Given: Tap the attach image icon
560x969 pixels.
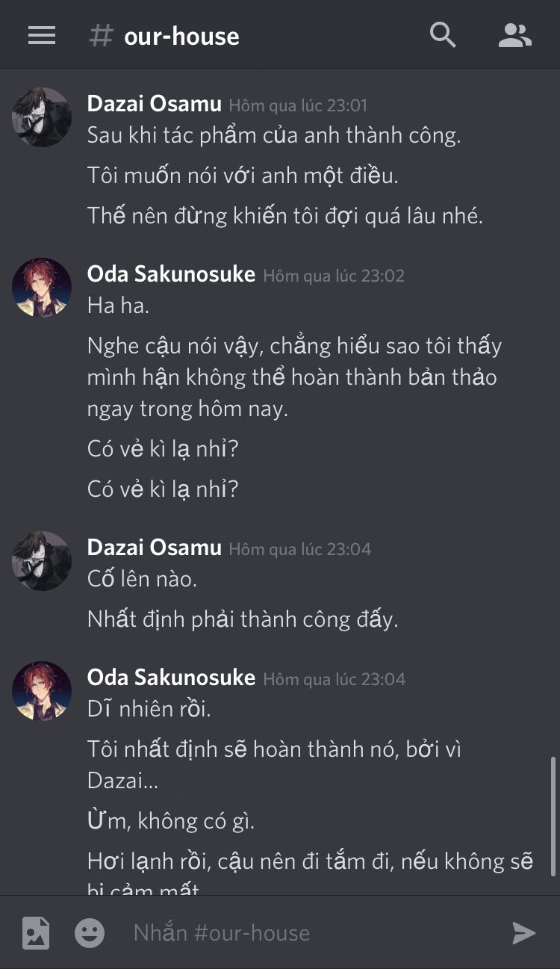Looking at the screenshot, I should click(x=36, y=932).
